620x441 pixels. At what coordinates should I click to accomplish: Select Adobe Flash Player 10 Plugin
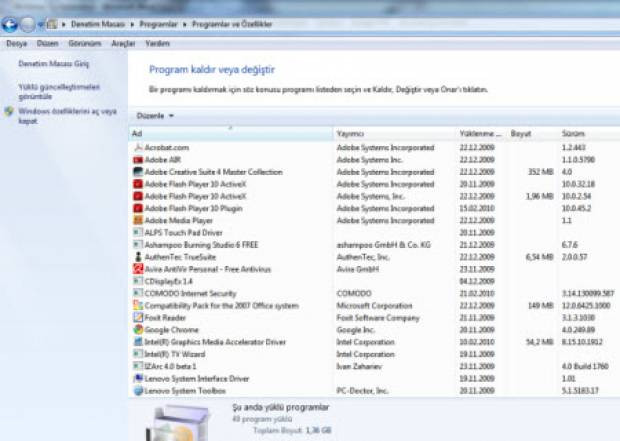pyautogui.click(x=193, y=208)
